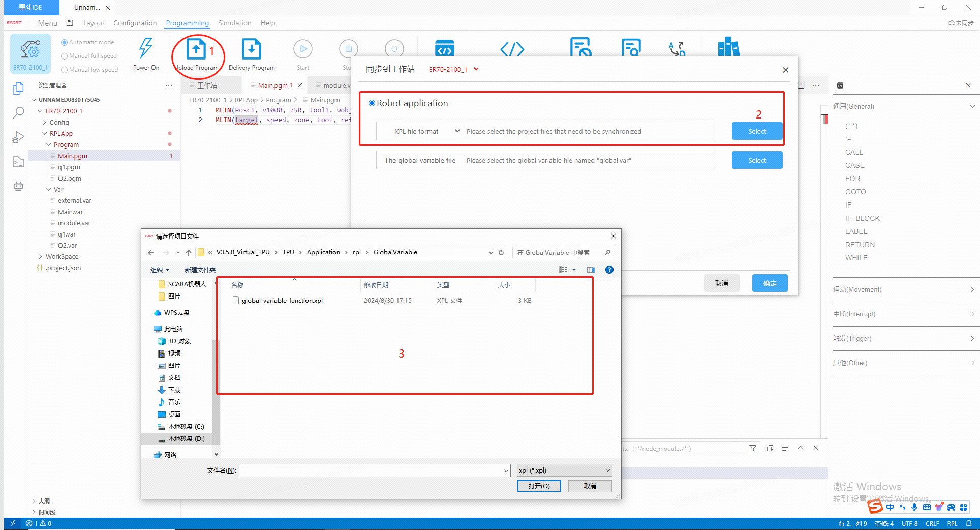
Task: Click the Delivery Program icon
Action: tap(251, 50)
